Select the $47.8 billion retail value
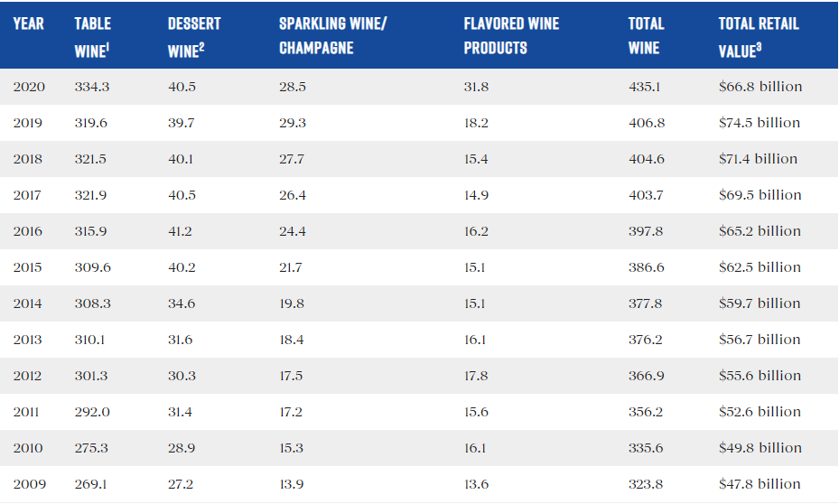 760,484
